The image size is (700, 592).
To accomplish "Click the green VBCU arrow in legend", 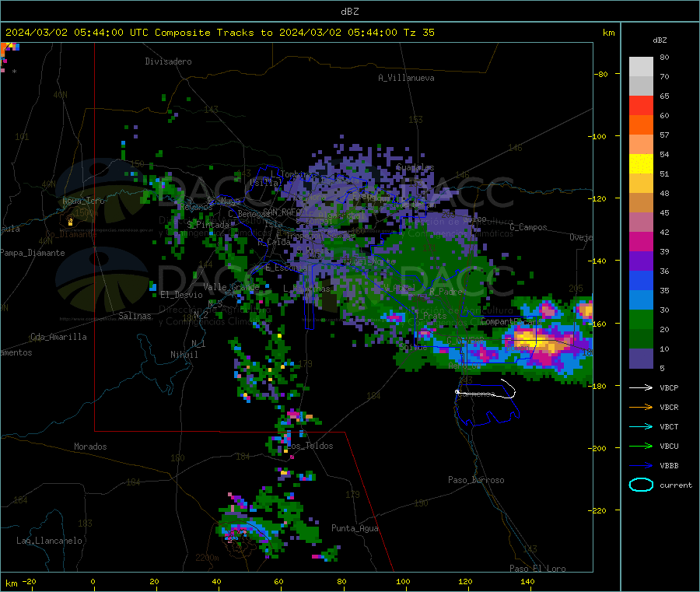I will point(641,446).
